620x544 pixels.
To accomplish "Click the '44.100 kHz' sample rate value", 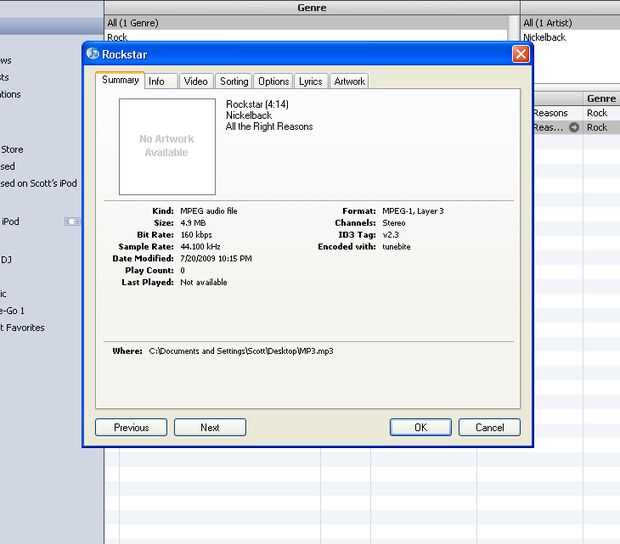I will [200, 247].
